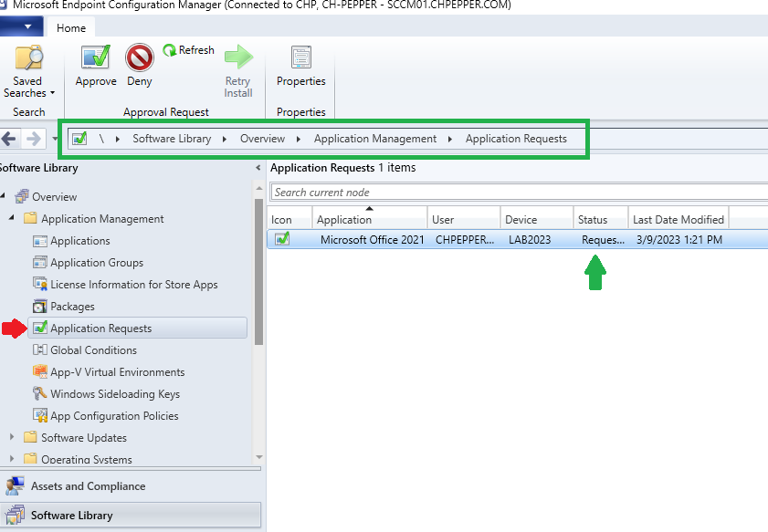Sort by the User column header
This screenshot has width=768, height=532.
click(464, 218)
